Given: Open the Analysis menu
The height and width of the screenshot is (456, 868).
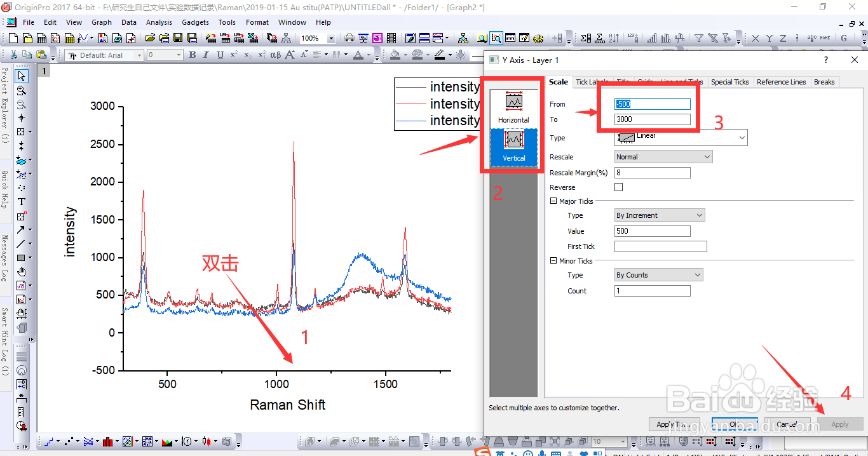Looking at the screenshot, I should pos(159,22).
